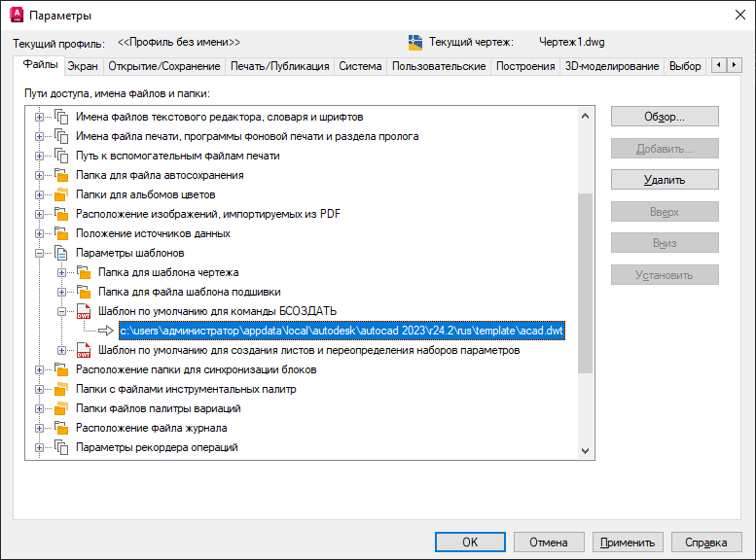Click the folder icon of 'Папки файлов палитры вариаций'
Screen dimensions: 756x560
[x=61, y=408]
